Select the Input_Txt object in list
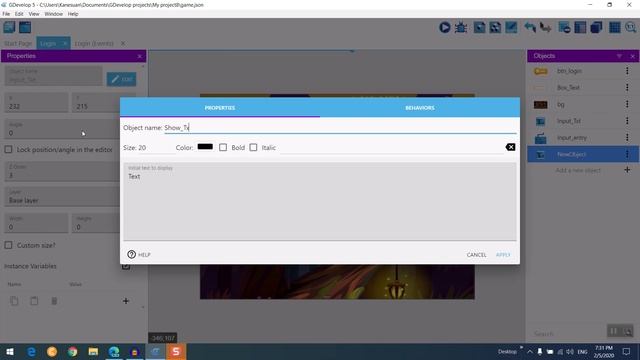640x360 pixels. 569,121
